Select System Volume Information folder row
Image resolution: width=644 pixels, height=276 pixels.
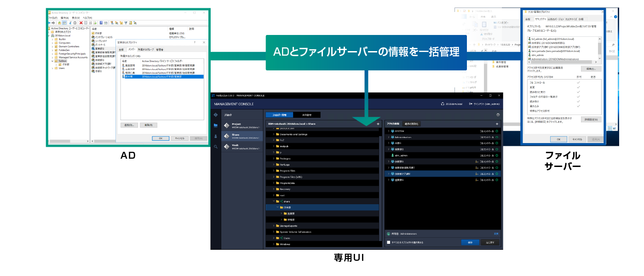(x=322, y=232)
